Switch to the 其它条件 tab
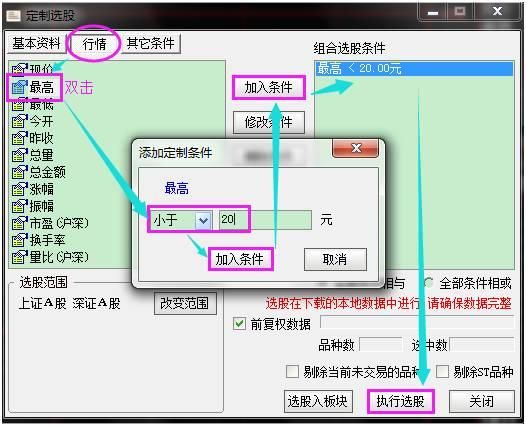526x426 pixels. (151, 43)
